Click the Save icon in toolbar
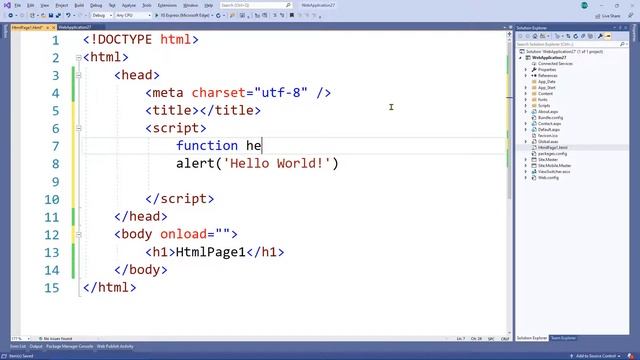 coord(51,16)
